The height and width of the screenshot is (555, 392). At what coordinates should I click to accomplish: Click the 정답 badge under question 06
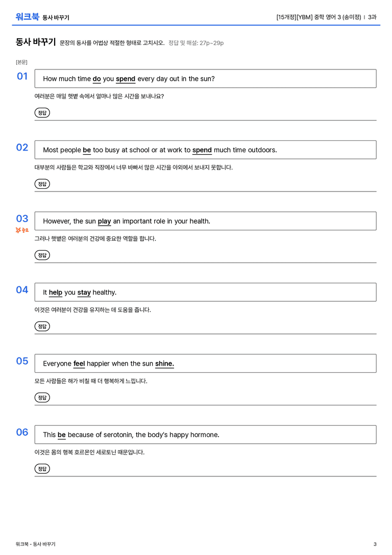(42, 469)
